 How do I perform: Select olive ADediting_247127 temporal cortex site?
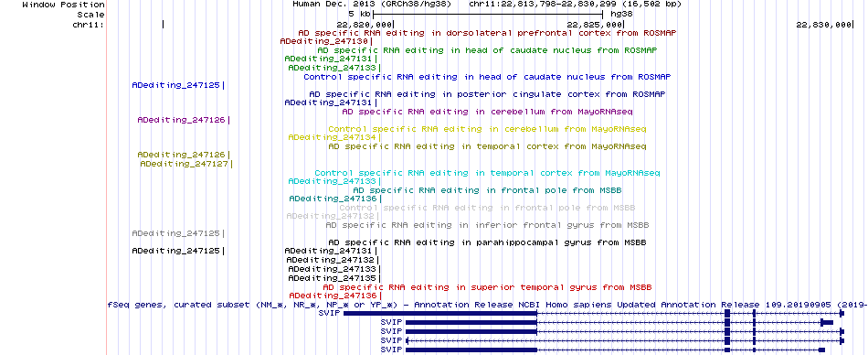(x=186, y=164)
